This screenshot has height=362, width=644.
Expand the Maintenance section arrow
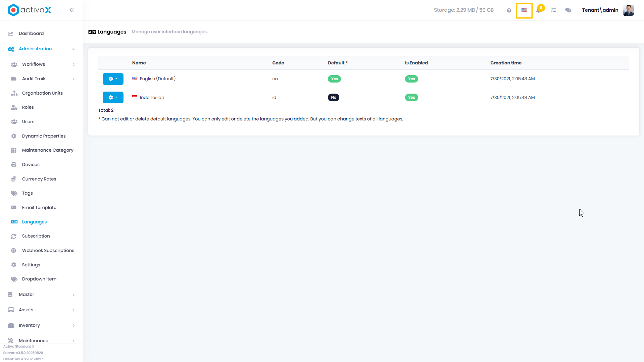point(73,341)
